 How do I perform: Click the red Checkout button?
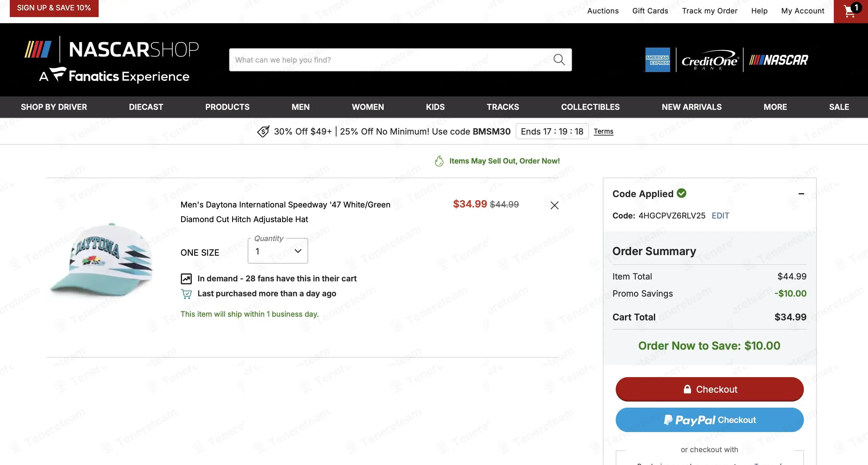point(709,389)
